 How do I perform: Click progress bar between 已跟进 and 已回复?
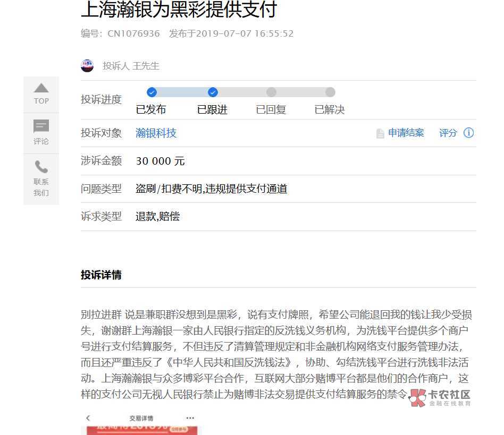(242, 92)
